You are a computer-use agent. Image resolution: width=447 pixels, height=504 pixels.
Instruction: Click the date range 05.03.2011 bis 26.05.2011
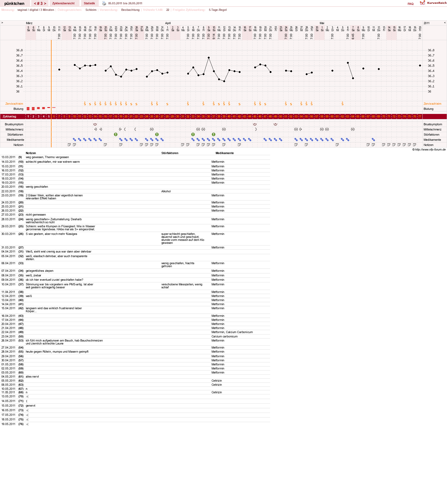click(125, 3)
